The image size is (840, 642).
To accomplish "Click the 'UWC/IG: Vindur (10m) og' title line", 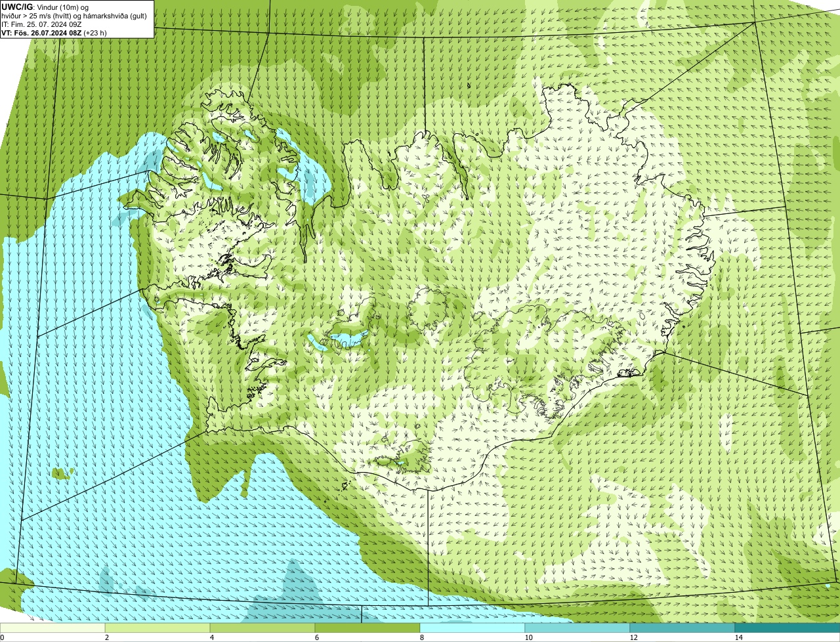I will (45, 7).
